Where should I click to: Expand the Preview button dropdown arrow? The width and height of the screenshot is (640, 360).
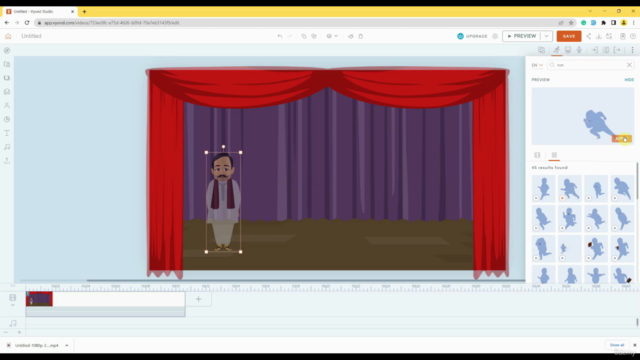pyautogui.click(x=546, y=36)
